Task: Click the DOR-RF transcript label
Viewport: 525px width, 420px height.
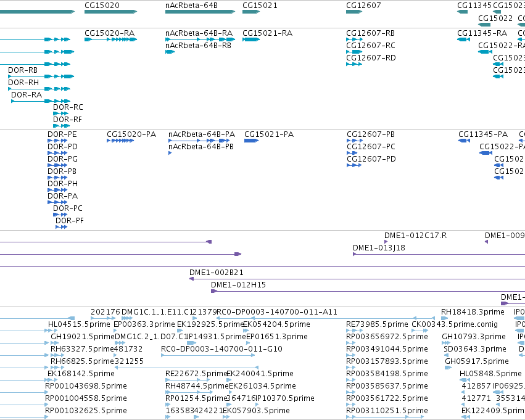Action: tap(67, 120)
